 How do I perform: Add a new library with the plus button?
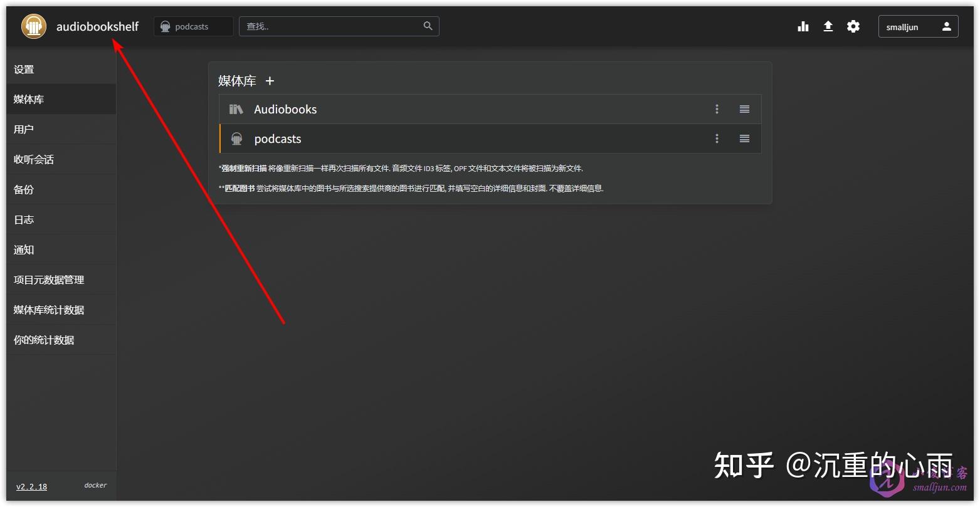point(270,81)
